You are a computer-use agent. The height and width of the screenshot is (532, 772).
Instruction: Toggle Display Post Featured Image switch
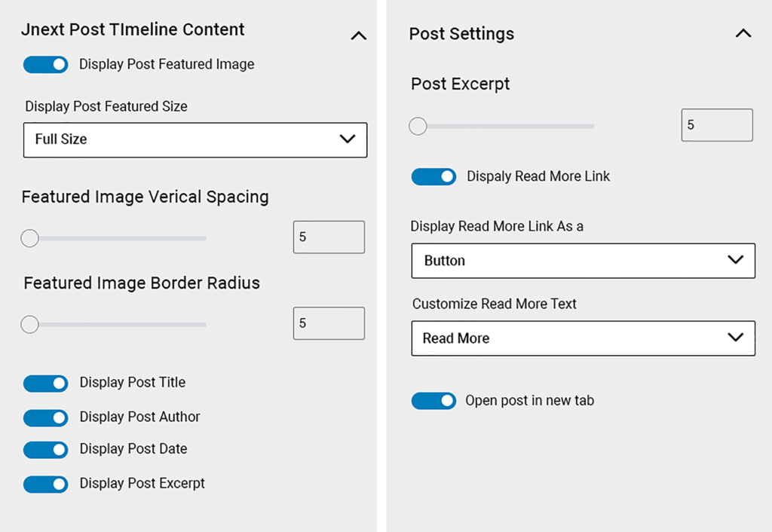point(46,65)
